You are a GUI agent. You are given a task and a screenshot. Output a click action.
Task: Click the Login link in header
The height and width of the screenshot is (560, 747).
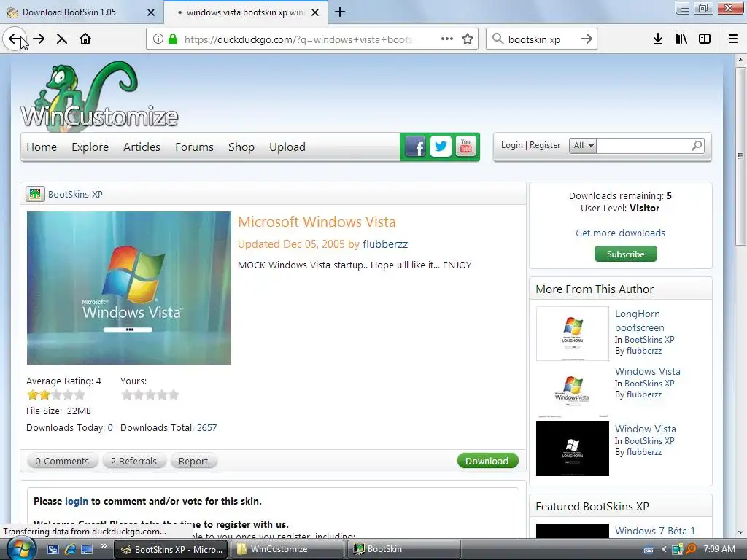(511, 145)
